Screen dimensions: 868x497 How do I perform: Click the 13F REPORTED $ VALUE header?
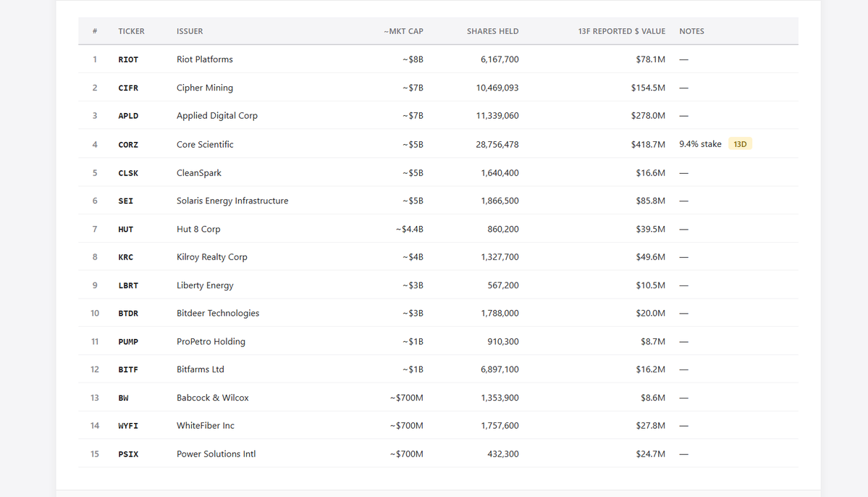click(622, 31)
